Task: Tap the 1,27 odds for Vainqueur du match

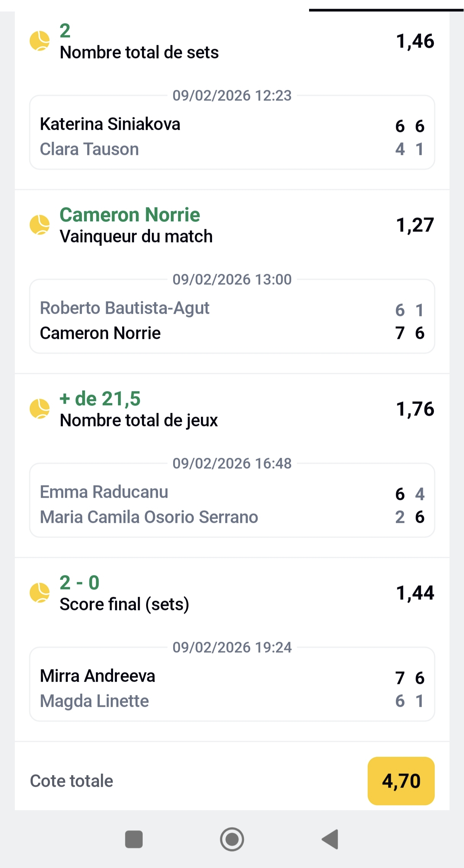Action: coord(415,225)
